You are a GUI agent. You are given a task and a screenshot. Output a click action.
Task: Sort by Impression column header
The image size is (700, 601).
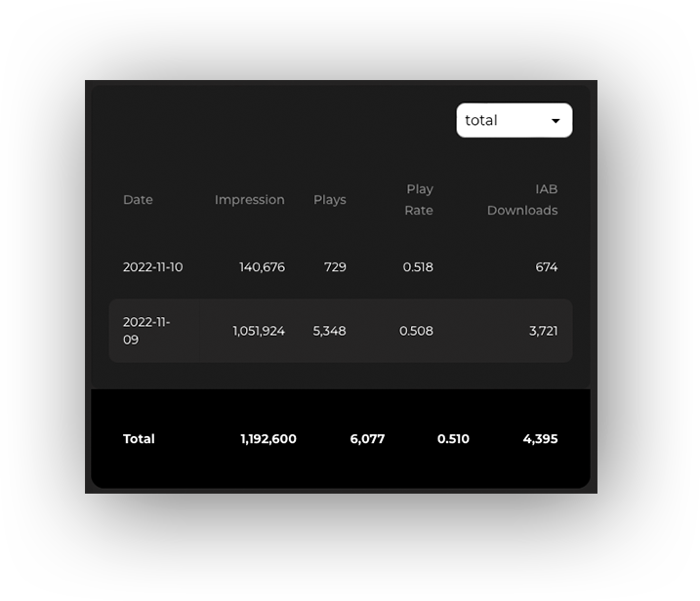(250, 200)
